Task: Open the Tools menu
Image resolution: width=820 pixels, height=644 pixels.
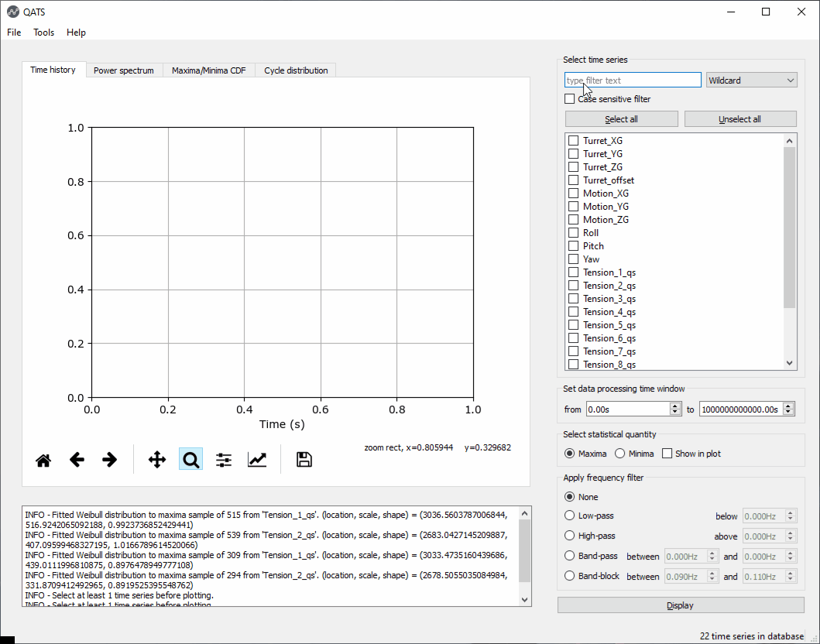Action: tap(43, 33)
